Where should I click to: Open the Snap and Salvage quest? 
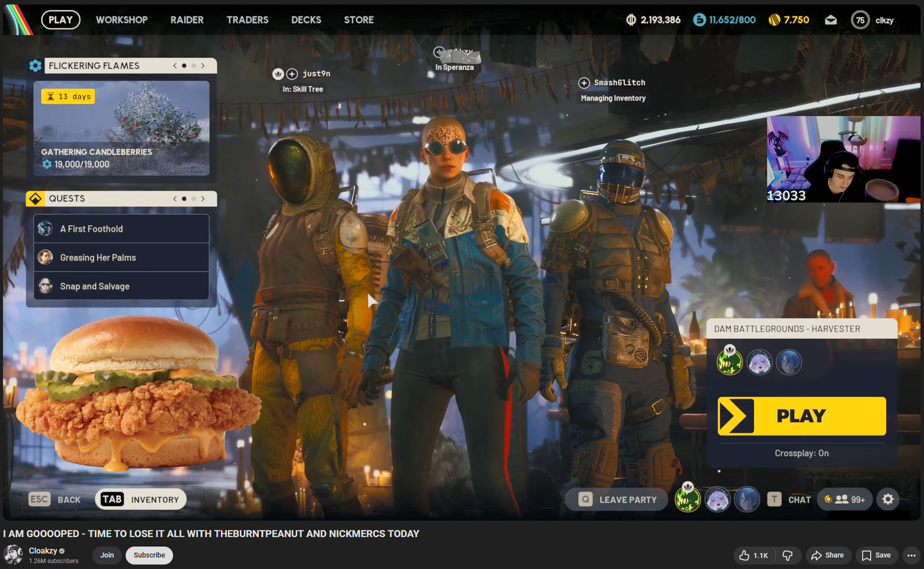pyautogui.click(x=121, y=286)
